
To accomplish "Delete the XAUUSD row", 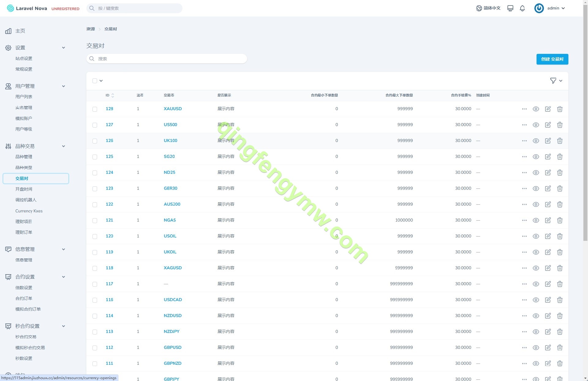I will [x=560, y=109].
